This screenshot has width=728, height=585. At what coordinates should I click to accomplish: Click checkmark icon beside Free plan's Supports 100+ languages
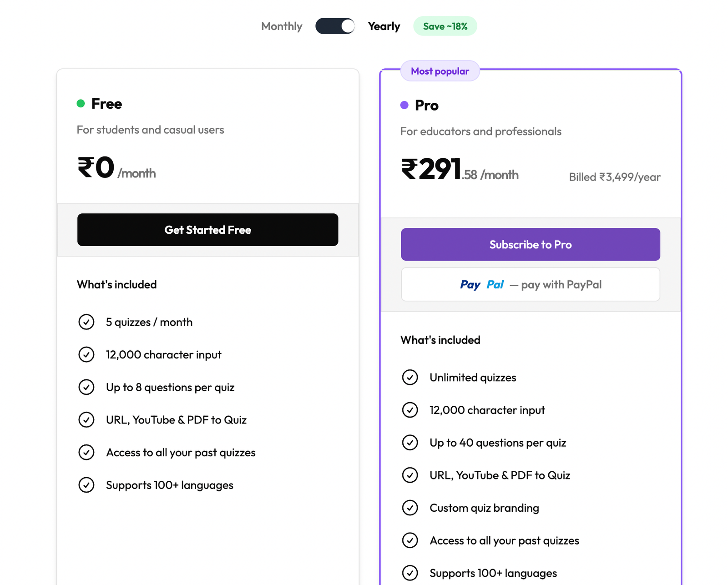86,485
